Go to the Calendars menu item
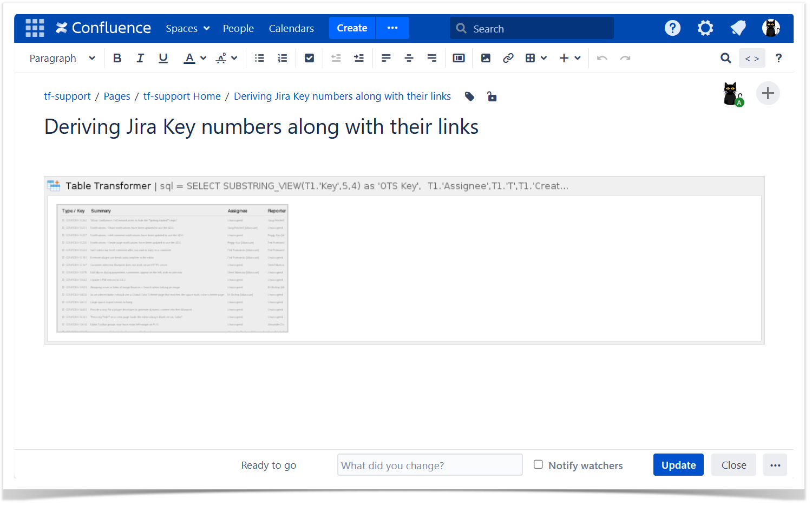Image resolution: width=812 pixels, height=505 pixels. tap(291, 28)
